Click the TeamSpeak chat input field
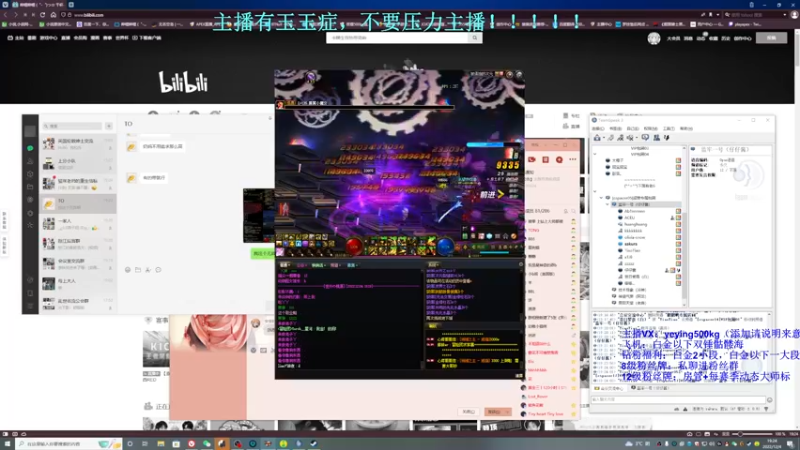The width and height of the screenshot is (800, 450). 679,399
